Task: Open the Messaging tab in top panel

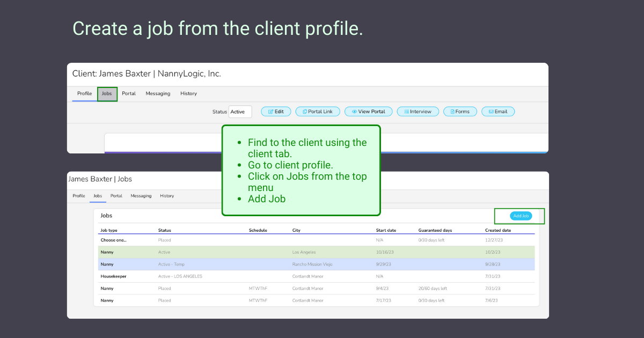Action: pyautogui.click(x=158, y=94)
